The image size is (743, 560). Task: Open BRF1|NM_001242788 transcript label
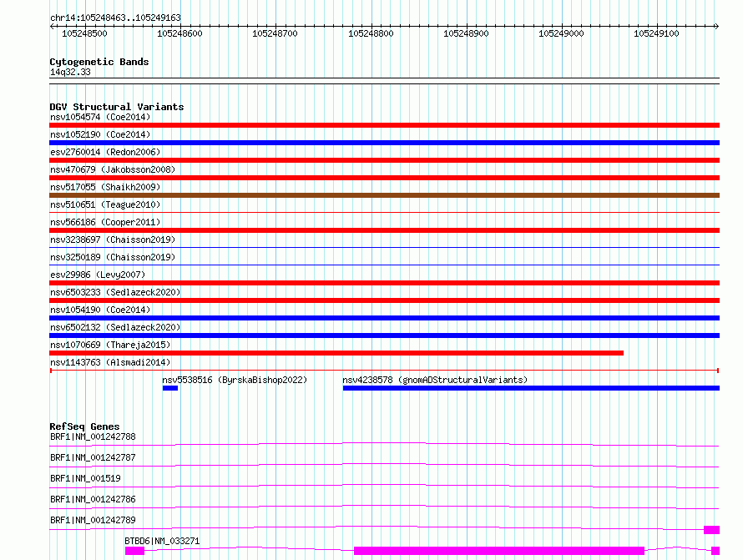click(93, 436)
